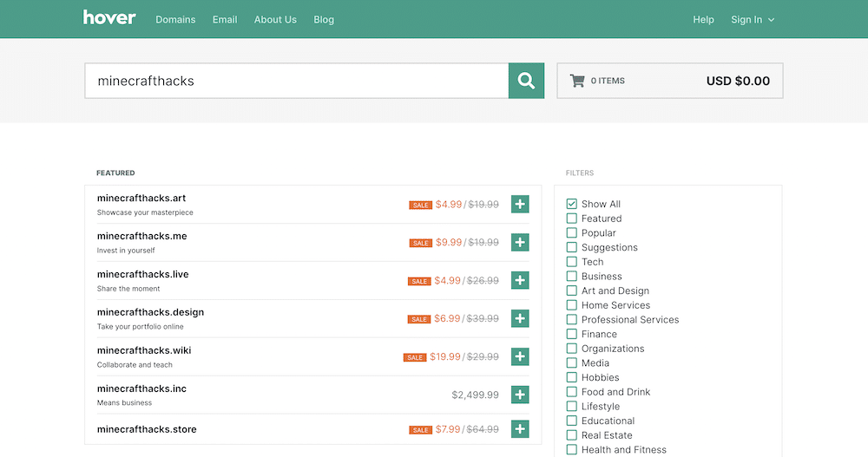Check the Art and Design filter
Image resolution: width=868 pixels, height=457 pixels.
(x=572, y=291)
